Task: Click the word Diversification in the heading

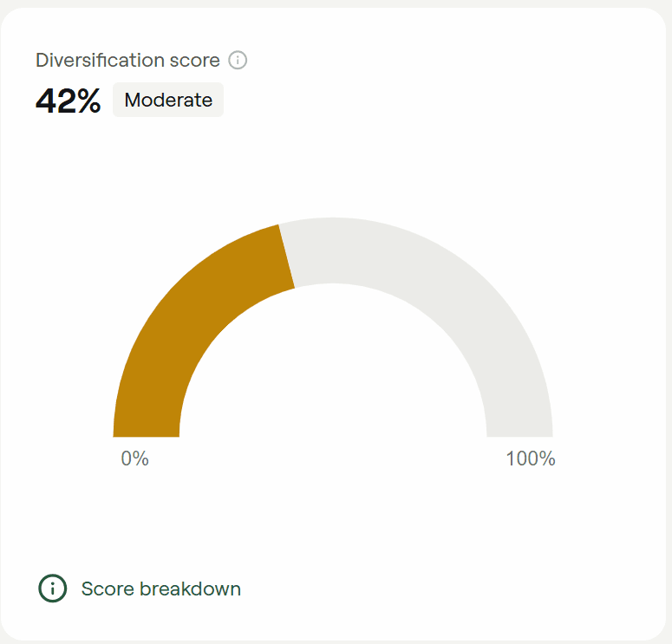Action: [101, 60]
